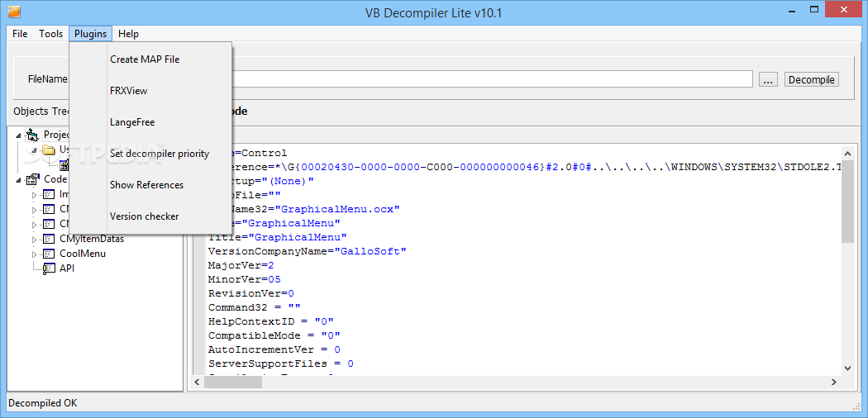The image size is (868, 418).
Task: Click the horizontal scroll-right arrow
Action: (835, 382)
